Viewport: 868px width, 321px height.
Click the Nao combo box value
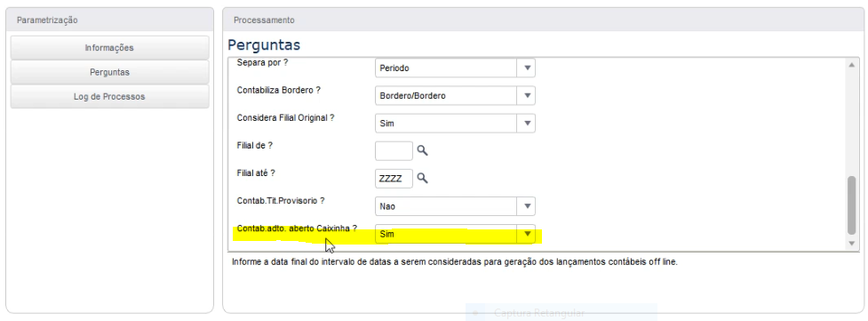pos(446,206)
